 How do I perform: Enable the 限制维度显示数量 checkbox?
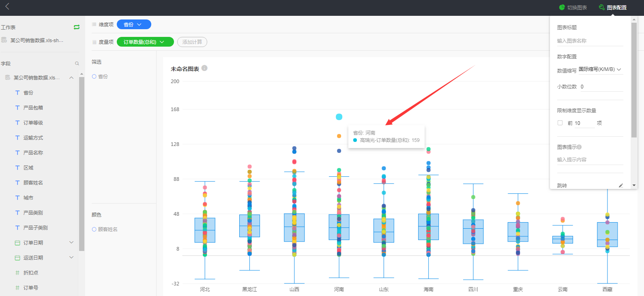[560, 123]
